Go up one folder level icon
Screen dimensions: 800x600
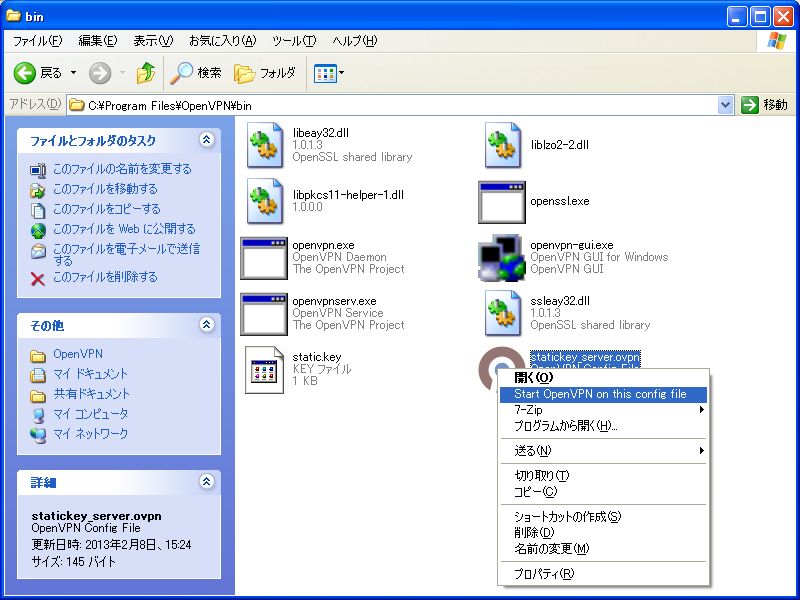coord(146,73)
